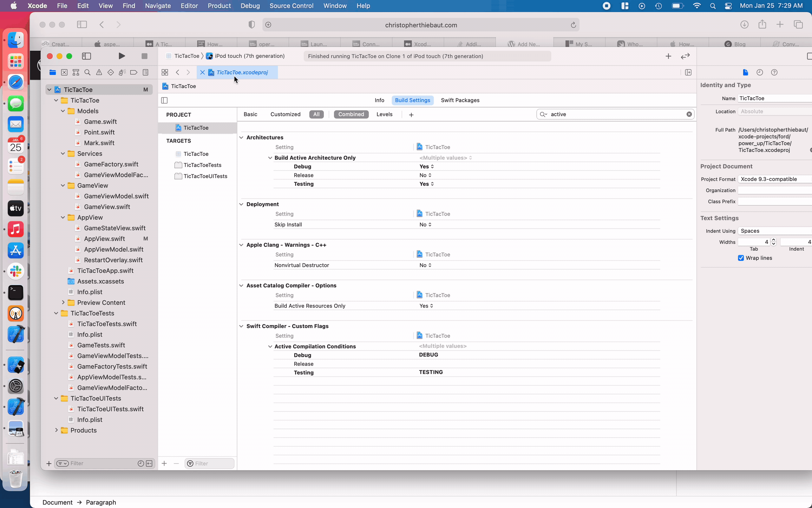Open the Project Format dropdown
The image size is (812, 508).
(x=775, y=179)
